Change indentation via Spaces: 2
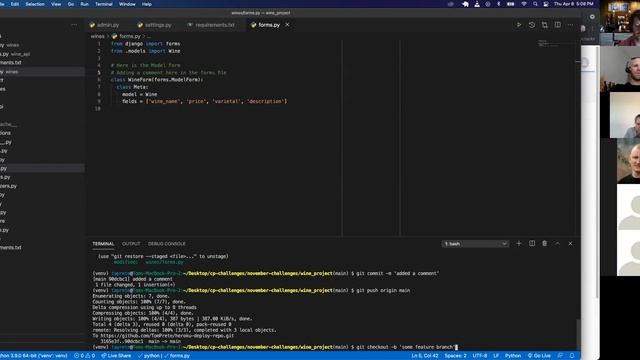Viewport: 640px width, 360px height. point(456,356)
